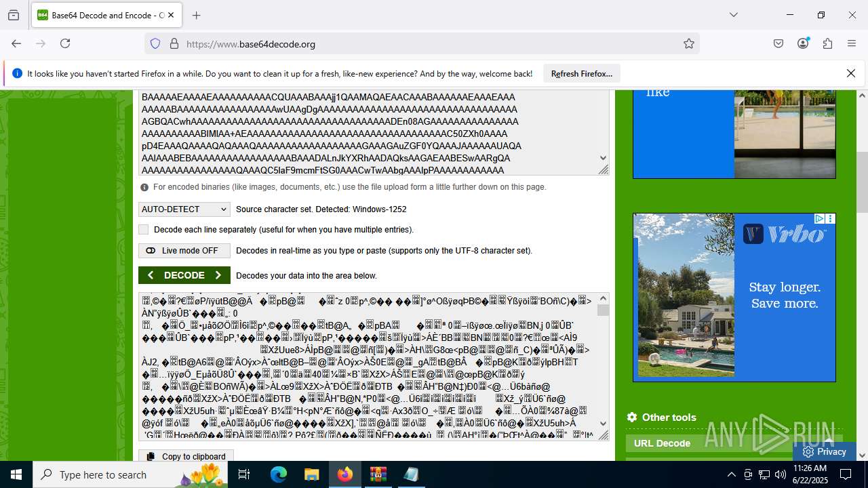Open the notepad-like app on taskbar
868x488 pixels.
click(411, 474)
